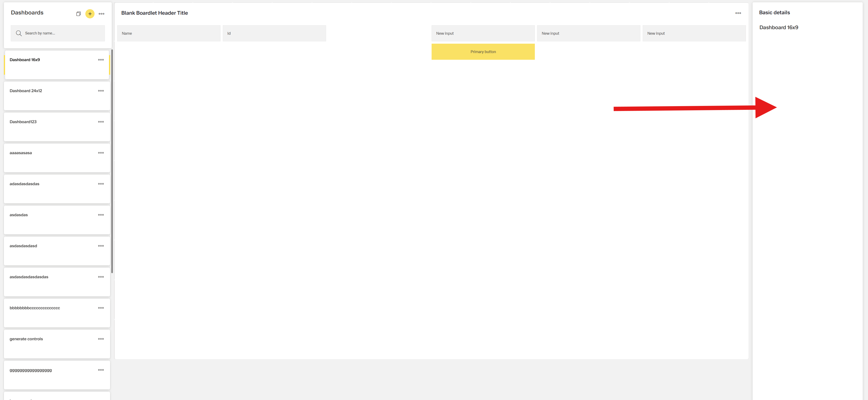The width and height of the screenshot is (868, 400).
Task: Open the Dashboard 24x12 item options menu
Action: 101,91
